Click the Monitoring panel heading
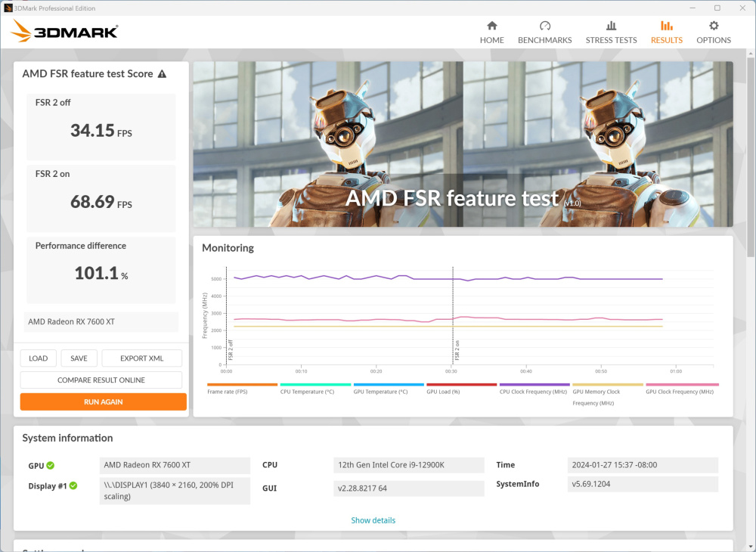 pyautogui.click(x=228, y=248)
